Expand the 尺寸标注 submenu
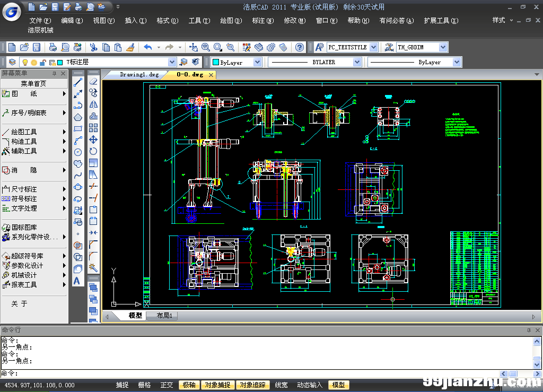 pyautogui.click(x=34, y=189)
